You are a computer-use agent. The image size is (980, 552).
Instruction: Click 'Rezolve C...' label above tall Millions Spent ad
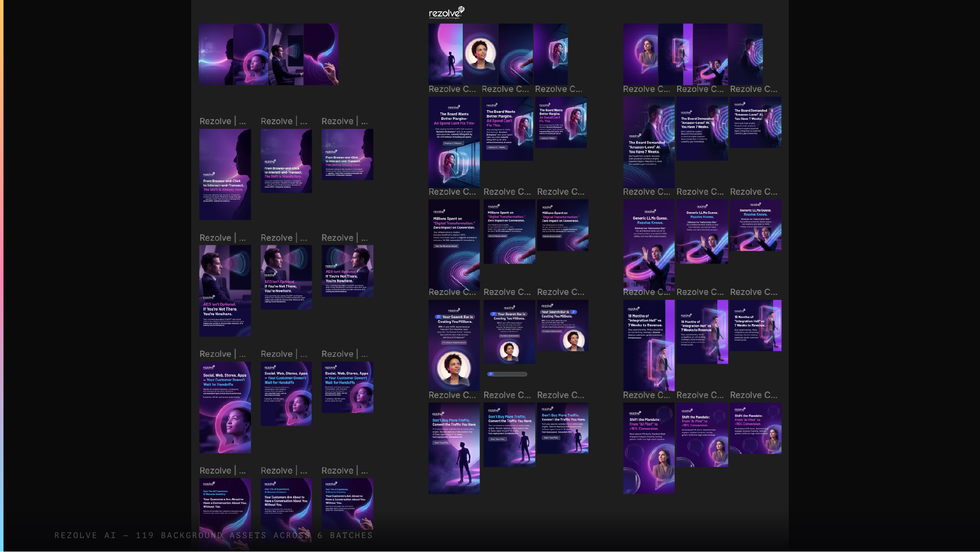point(452,192)
